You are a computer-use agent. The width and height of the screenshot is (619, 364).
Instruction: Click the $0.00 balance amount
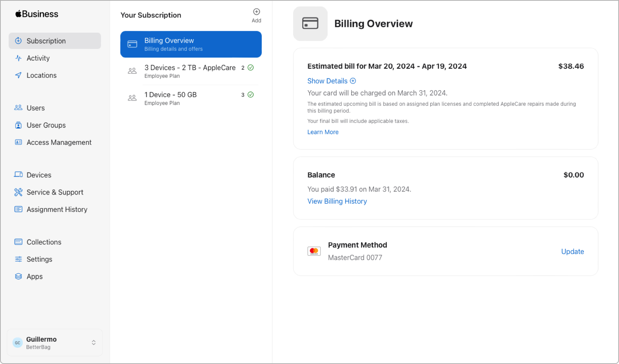pos(573,175)
